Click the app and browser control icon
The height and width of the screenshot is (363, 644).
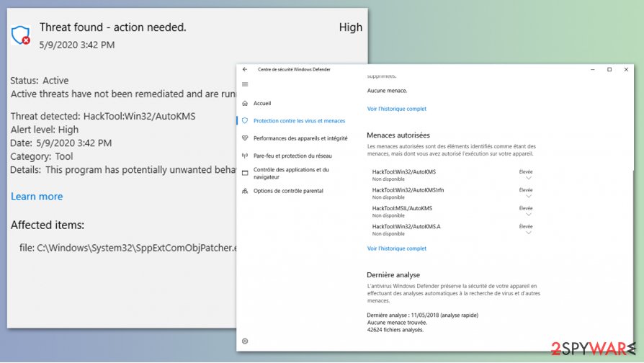click(x=245, y=173)
